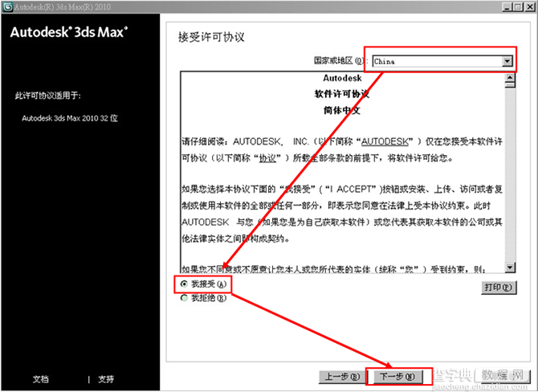Click the license scrollbar up arrow
Screen dimensions: 538x392
tap(510, 78)
